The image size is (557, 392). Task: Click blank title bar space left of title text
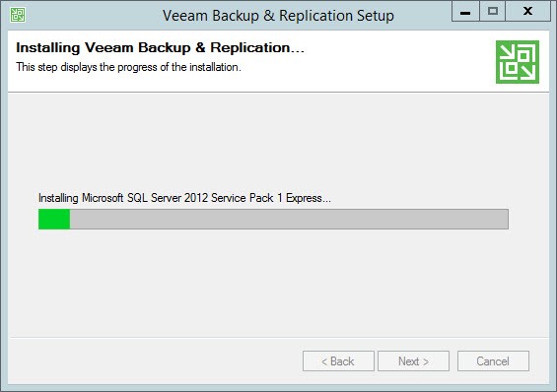click(93, 15)
